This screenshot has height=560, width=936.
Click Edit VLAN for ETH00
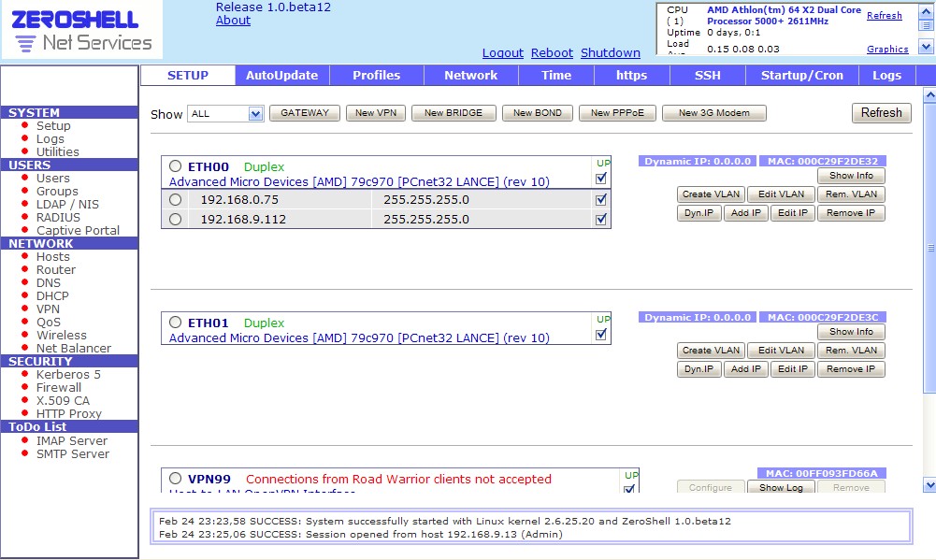781,194
